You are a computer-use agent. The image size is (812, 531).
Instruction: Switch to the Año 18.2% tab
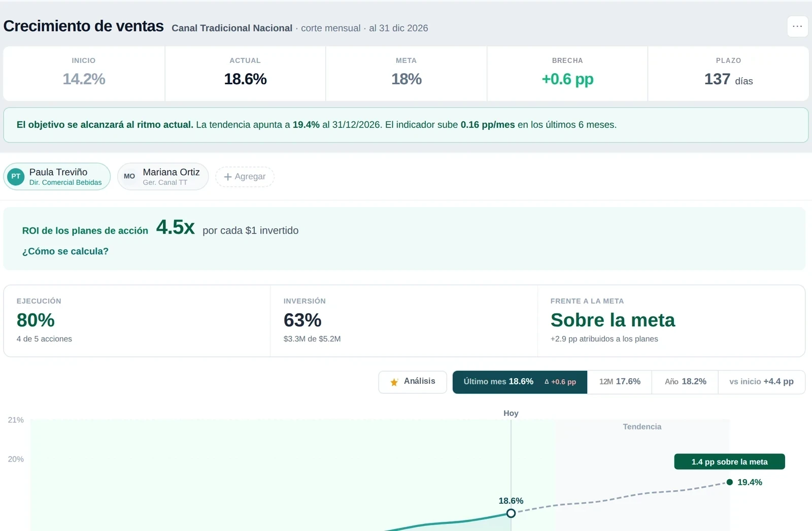[x=685, y=382]
